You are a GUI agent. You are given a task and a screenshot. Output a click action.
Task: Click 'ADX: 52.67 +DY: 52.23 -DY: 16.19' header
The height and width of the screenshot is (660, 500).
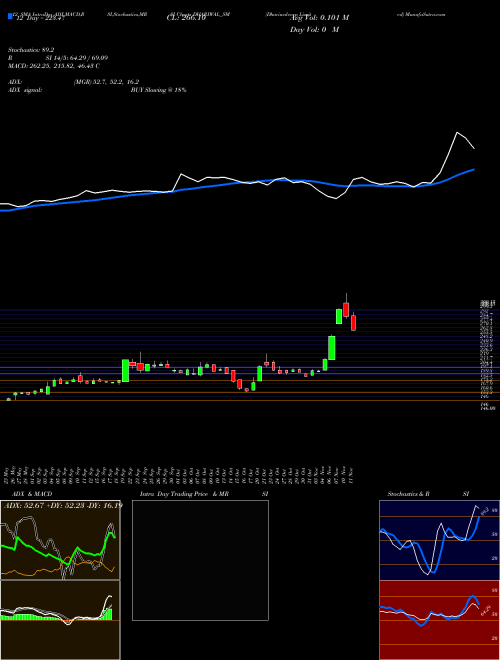tap(63, 506)
